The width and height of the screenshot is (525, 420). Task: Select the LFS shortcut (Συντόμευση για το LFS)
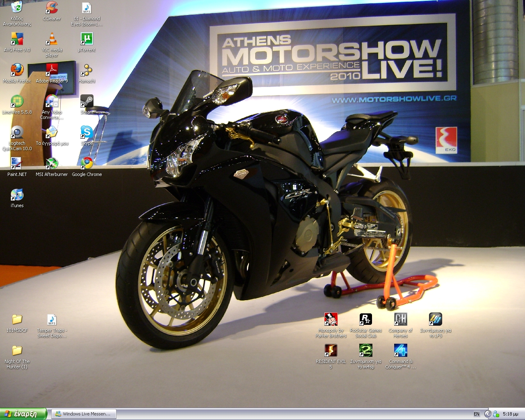tap(436, 326)
